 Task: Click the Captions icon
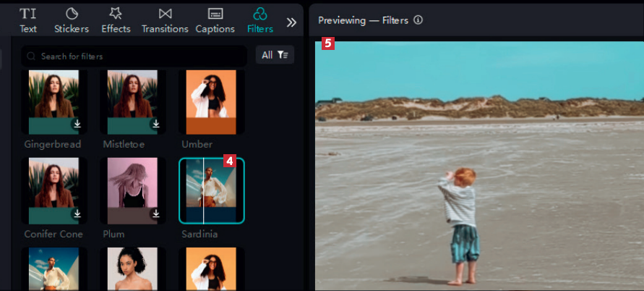pos(215,14)
